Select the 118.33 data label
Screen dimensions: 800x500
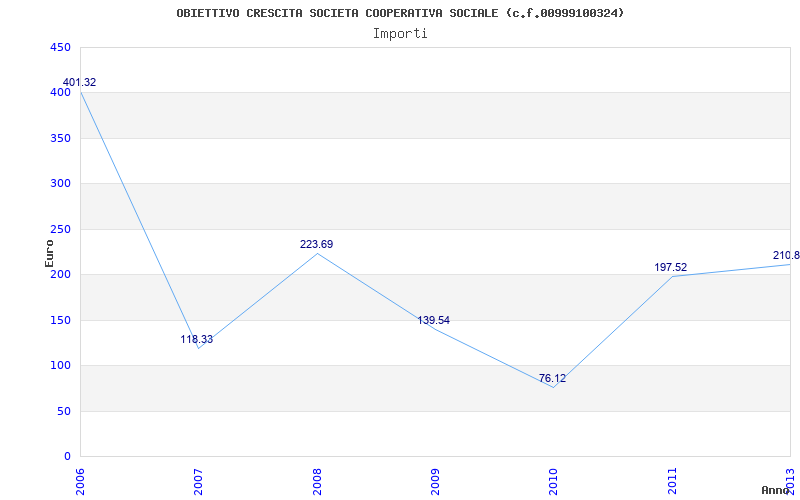point(196,339)
